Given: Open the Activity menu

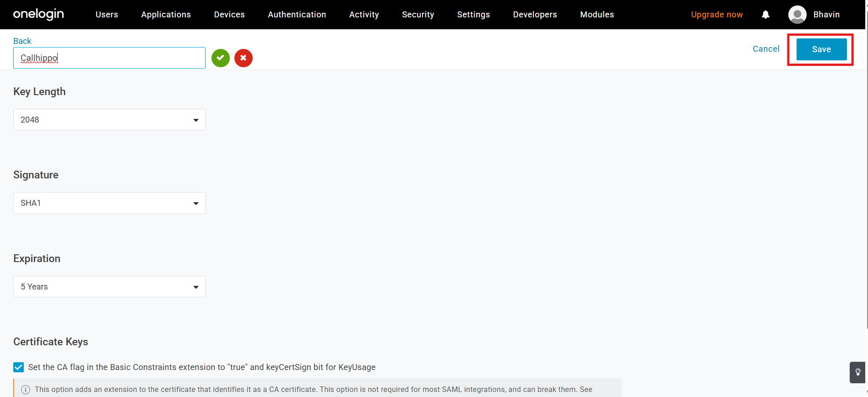Looking at the screenshot, I should pyautogui.click(x=364, y=15).
